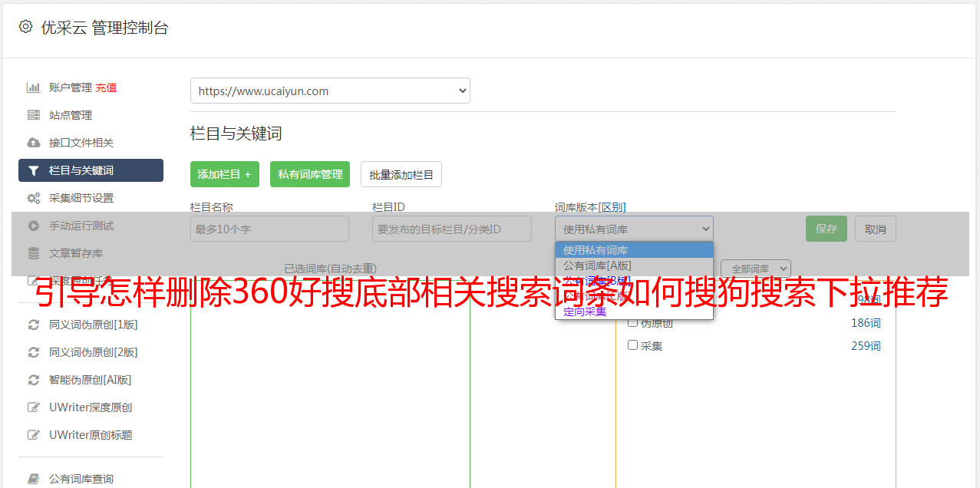The image size is (980, 488).
Task: Click the 栏目ID input field
Action: pos(452,229)
